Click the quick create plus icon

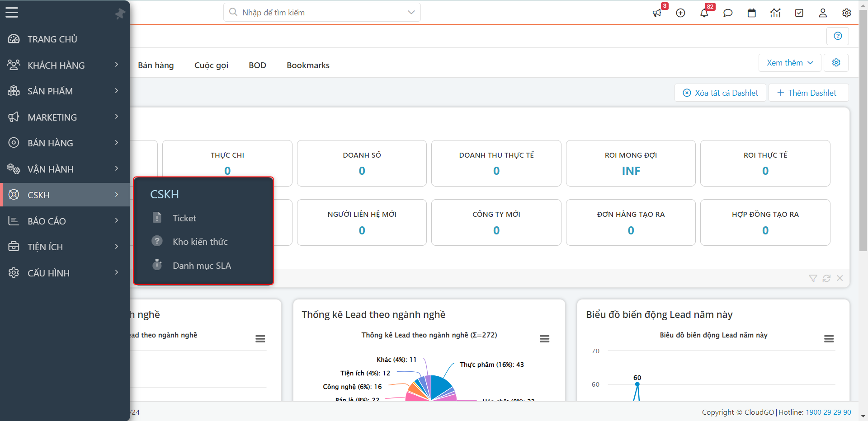pos(680,13)
